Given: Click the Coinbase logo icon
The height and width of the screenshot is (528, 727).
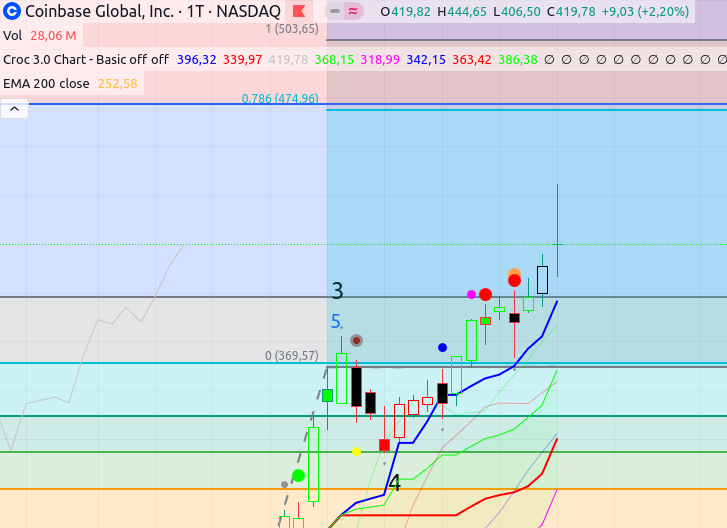Looking at the screenshot, I should coord(12,12).
